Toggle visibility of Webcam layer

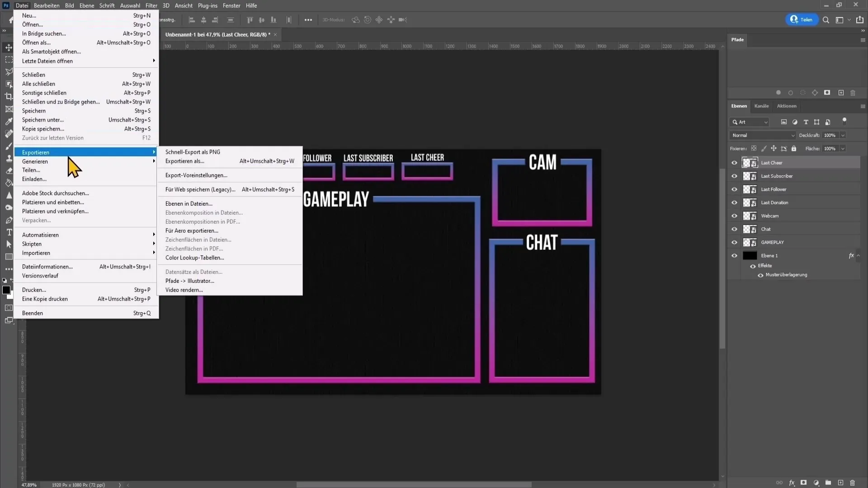pos(735,216)
